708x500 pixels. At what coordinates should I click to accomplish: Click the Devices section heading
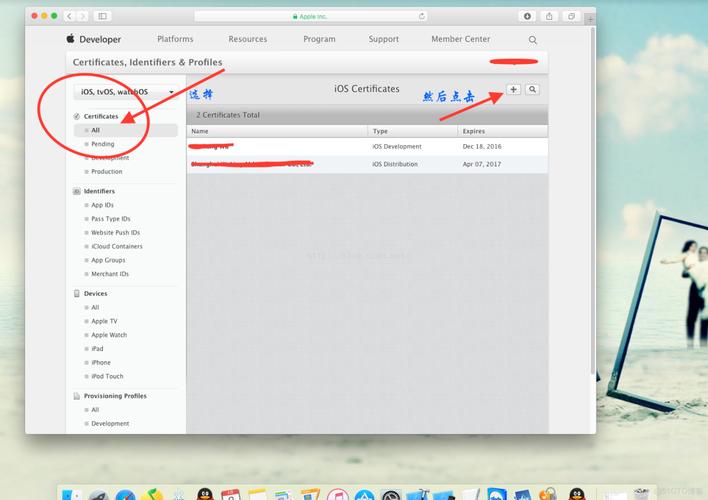(95, 294)
